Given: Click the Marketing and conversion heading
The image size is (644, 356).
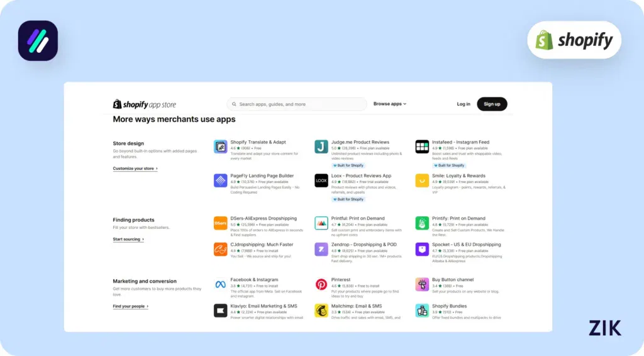Looking at the screenshot, I should pyautogui.click(x=145, y=281).
